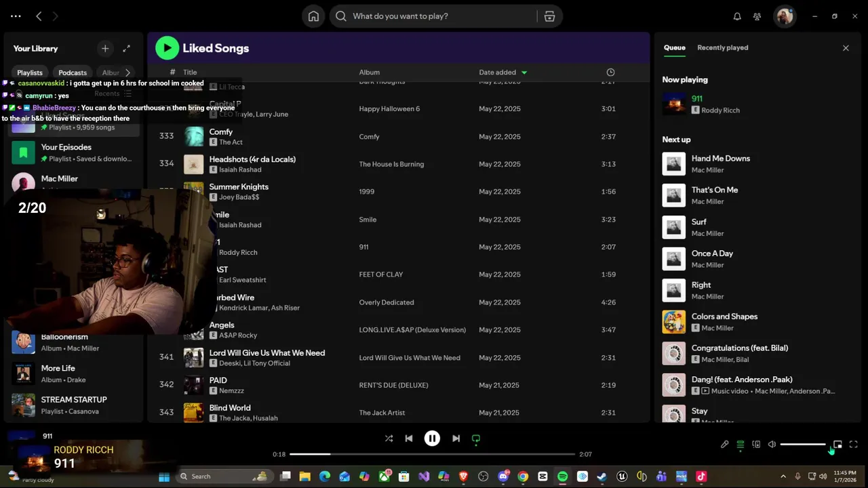Open Overly Dedicated album link
868x488 pixels.
pyautogui.click(x=387, y=302)
